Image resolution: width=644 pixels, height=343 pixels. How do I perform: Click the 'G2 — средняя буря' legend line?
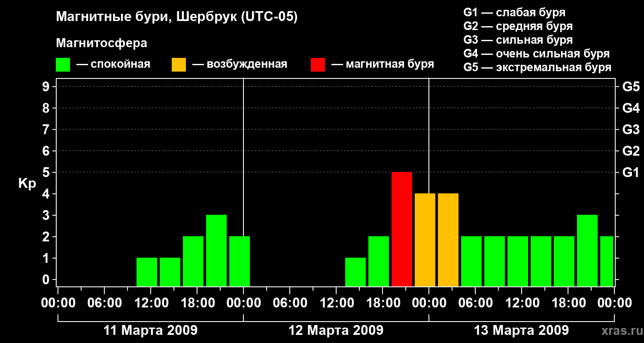pos(518,26)
